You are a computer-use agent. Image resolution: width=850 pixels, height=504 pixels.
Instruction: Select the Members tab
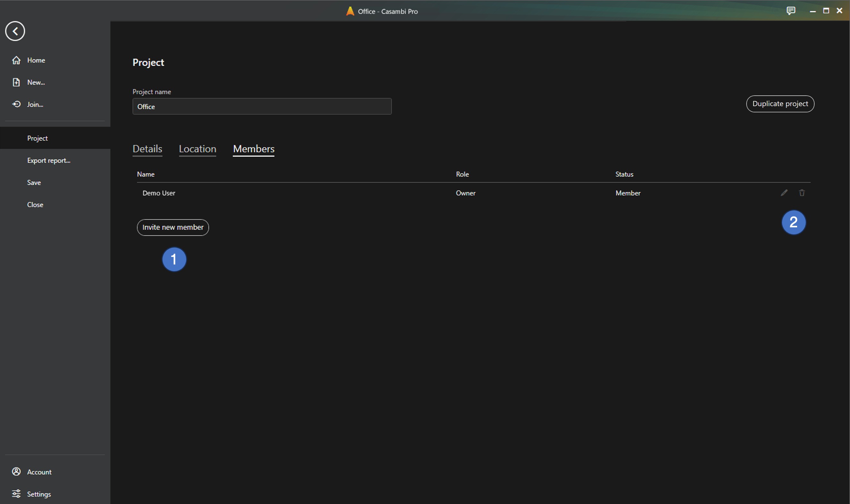coord(253,149)
